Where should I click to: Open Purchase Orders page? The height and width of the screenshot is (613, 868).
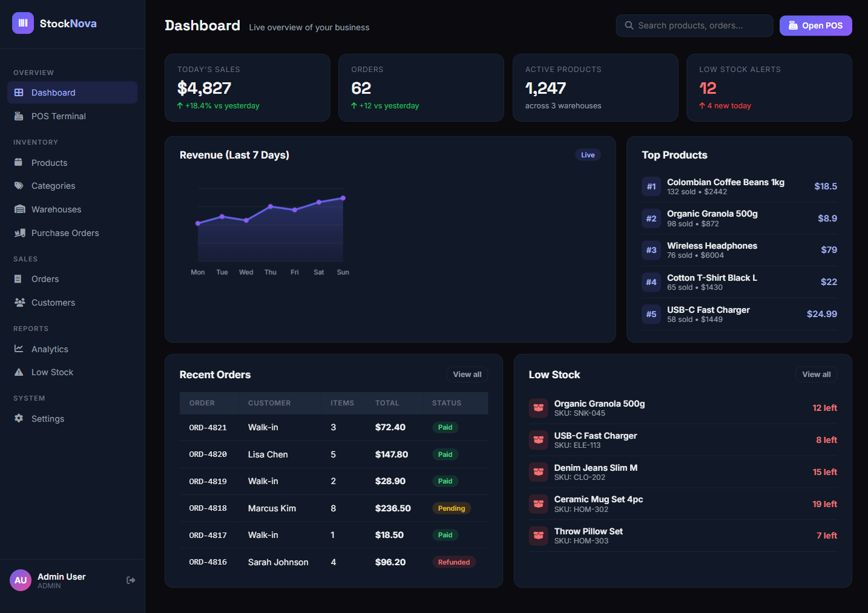[x=72, y=233]
